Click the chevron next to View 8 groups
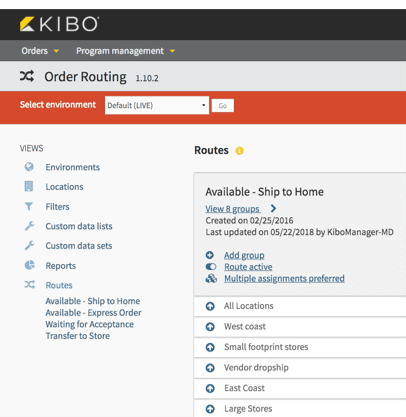406x417 pixels. [x=273, y=209]
